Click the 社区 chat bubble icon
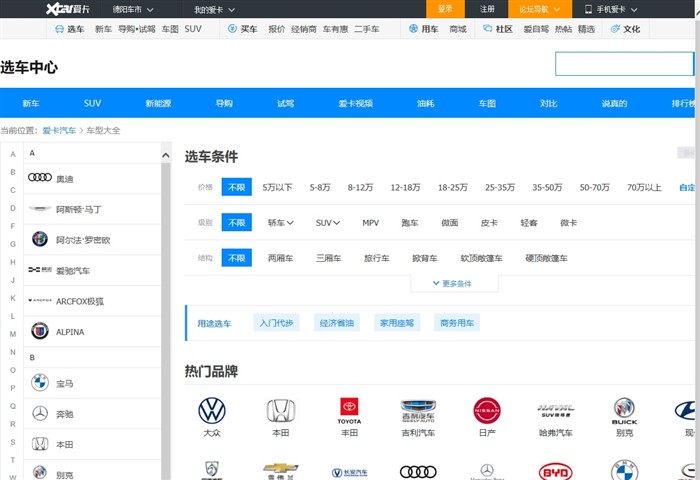 pyautogui.click(x=488, y=29)
